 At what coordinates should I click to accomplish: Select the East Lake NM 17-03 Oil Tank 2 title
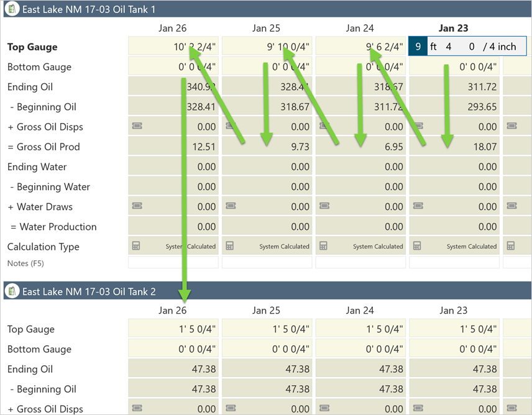point(89,291)
